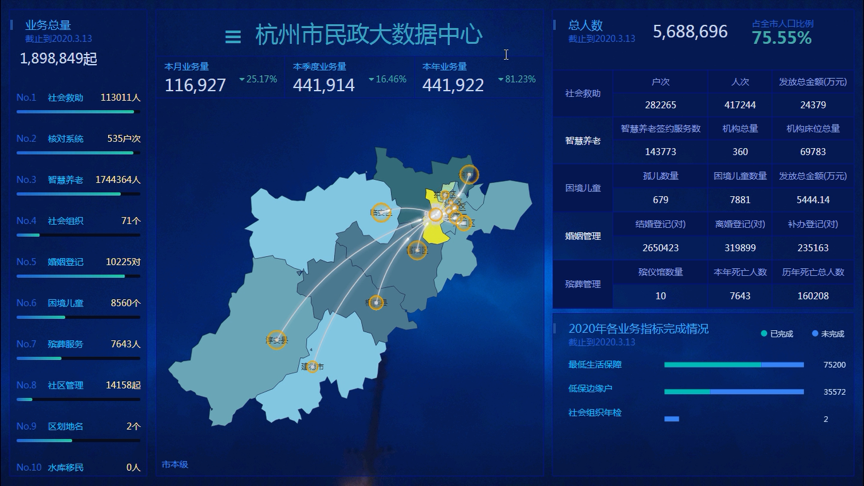
Task: Select the No.9 区划地名 row
Action: coord(78,433)
